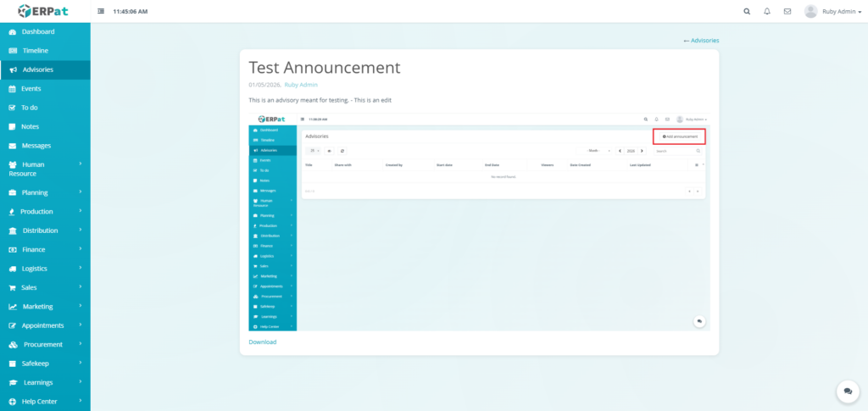Screen dimensions: 868x411
Task: Open the messages envelope icon in the header
Action: (787, 11)
